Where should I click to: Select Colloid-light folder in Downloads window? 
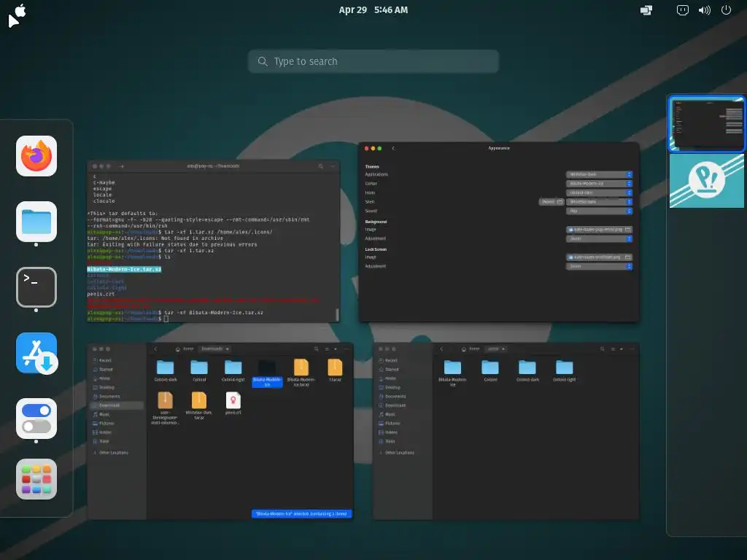(233, 371)
